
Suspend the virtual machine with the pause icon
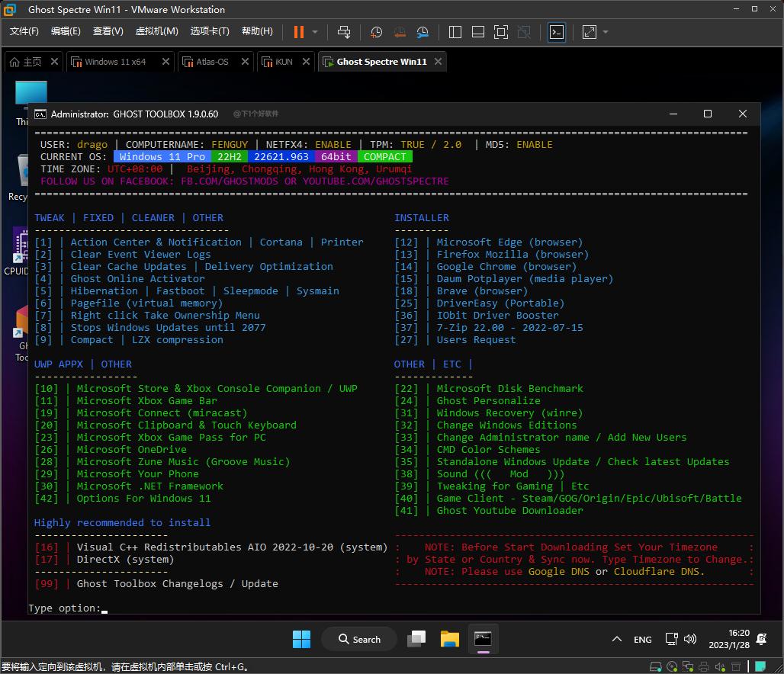(298, 32)
